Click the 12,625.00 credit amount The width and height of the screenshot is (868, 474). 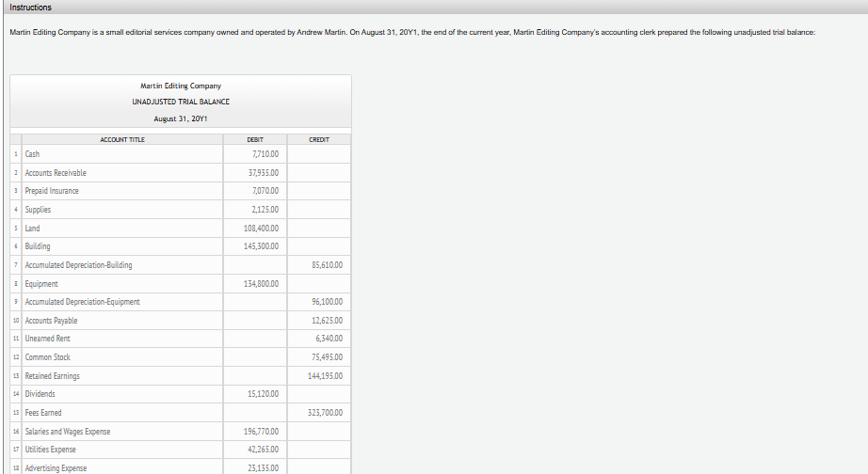click(328, 321)
